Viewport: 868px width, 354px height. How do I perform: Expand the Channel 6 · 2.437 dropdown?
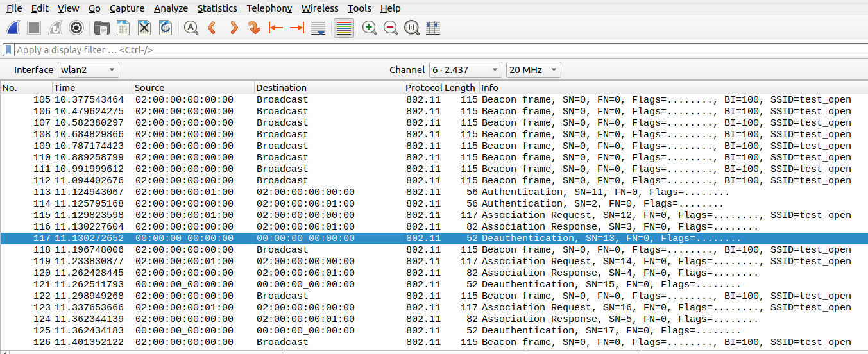click(465, 70)
